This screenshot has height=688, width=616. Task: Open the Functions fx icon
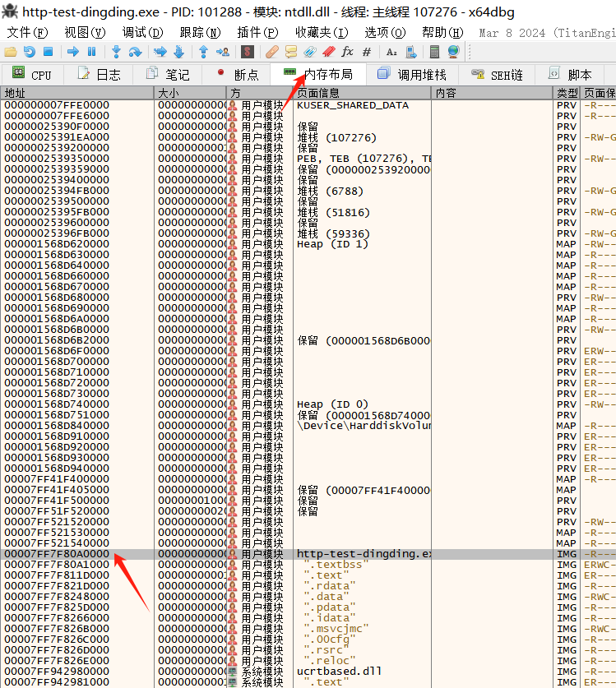click(x=347, y=52)
